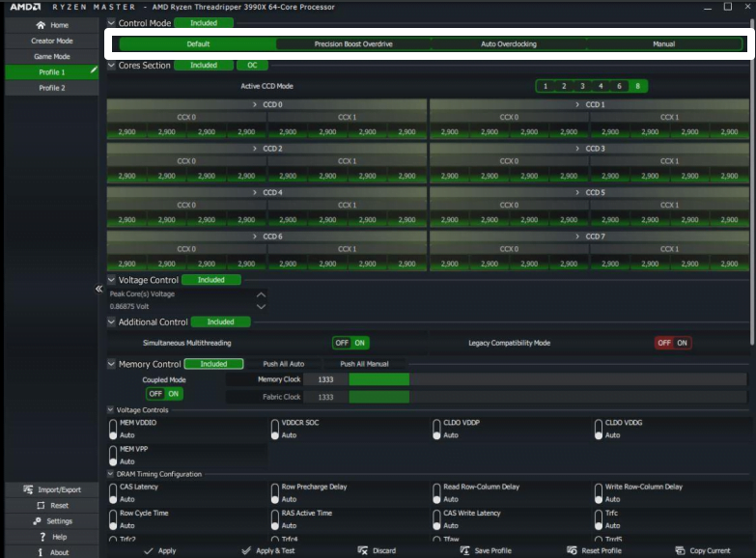The height and width of the screenshot is (558, 756).
Task: Click the Copy Current icon
Action: 681,550
